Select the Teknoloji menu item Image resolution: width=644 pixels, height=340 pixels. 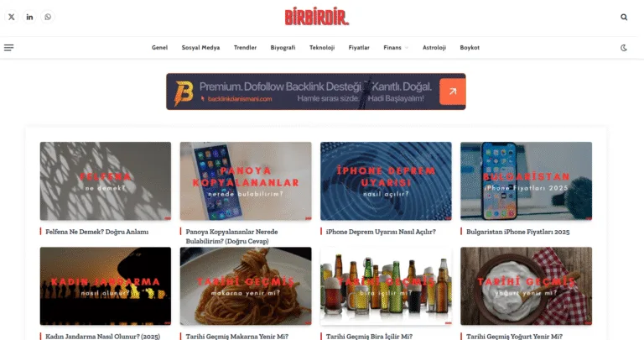tap(322, 48)
